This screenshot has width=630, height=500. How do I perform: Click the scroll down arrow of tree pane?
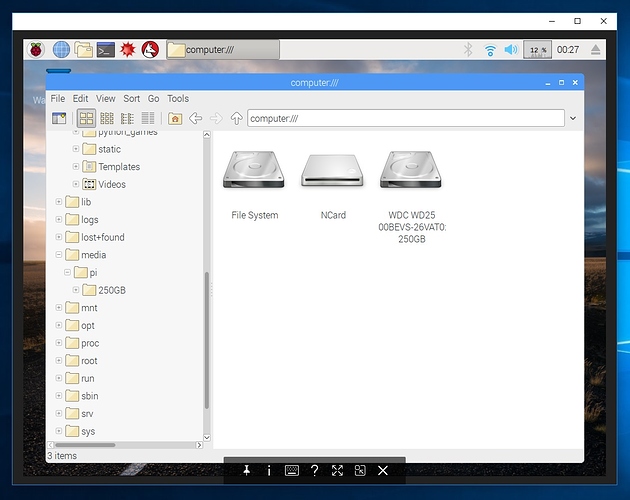click(207, 437)
